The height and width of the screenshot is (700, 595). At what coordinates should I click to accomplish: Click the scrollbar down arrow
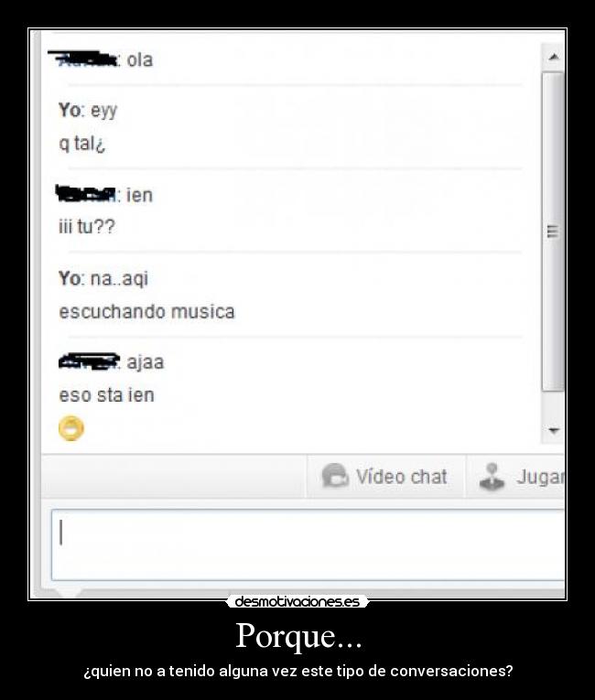554,431
